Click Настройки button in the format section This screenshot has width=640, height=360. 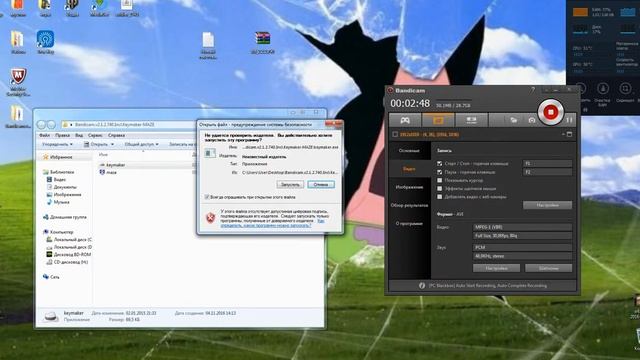coord(496,268)
